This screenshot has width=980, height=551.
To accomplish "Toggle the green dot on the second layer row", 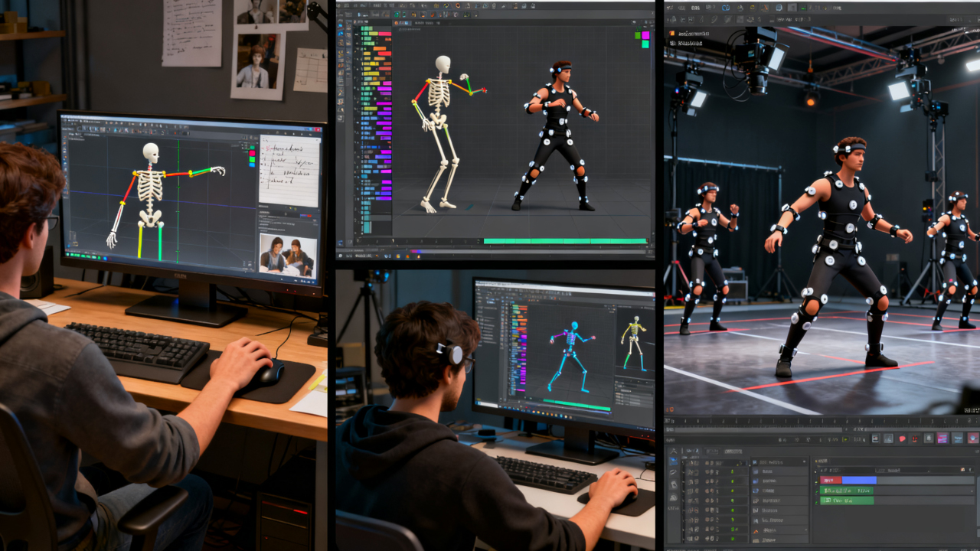I will click(x=732, y=471).
